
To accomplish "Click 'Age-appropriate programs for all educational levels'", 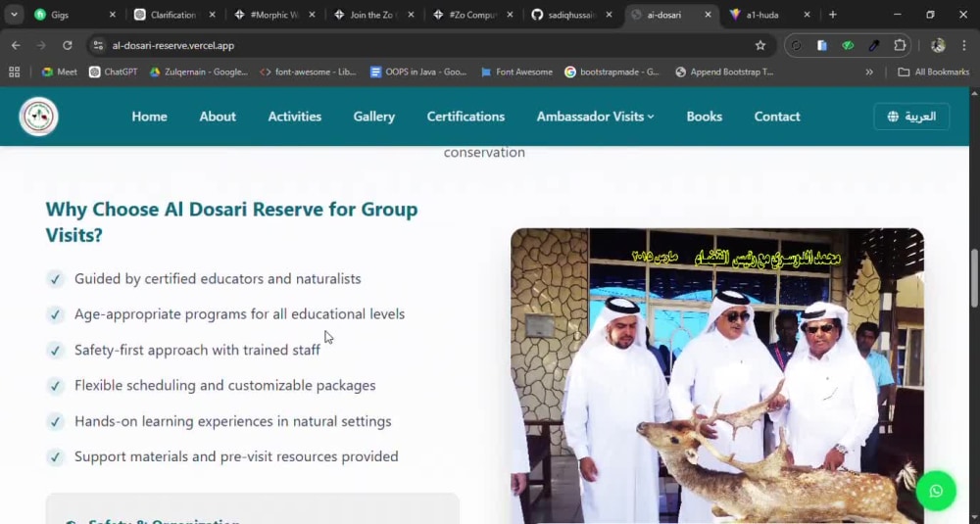I will click(239, 314).
